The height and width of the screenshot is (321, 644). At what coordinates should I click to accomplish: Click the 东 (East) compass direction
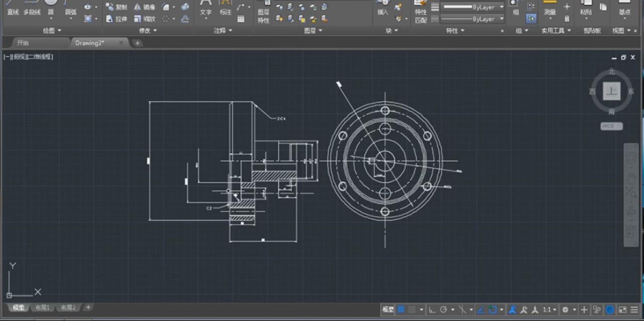[631, 92]
